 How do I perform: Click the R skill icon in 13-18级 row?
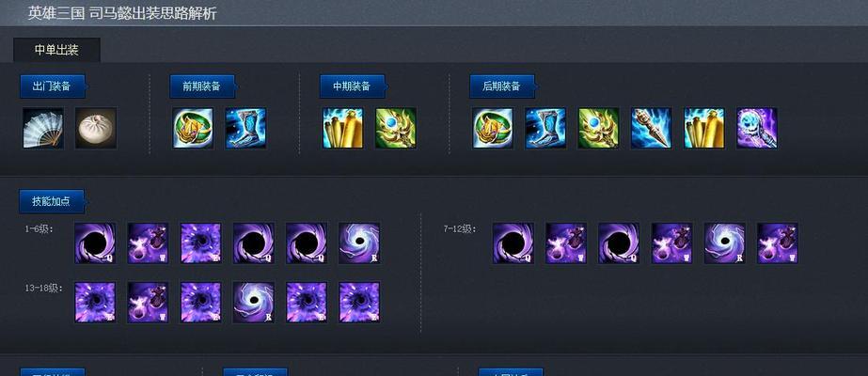(x=254, y=303)
